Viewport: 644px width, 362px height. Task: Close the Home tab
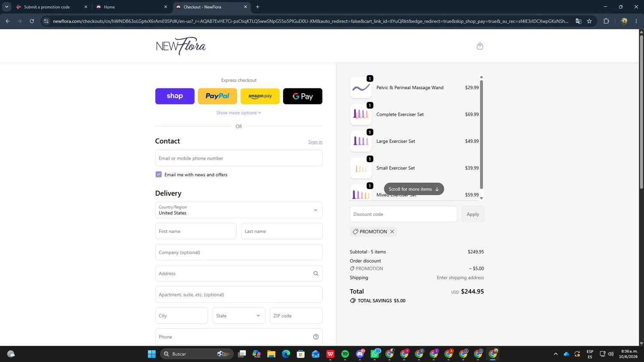(166, 7)
